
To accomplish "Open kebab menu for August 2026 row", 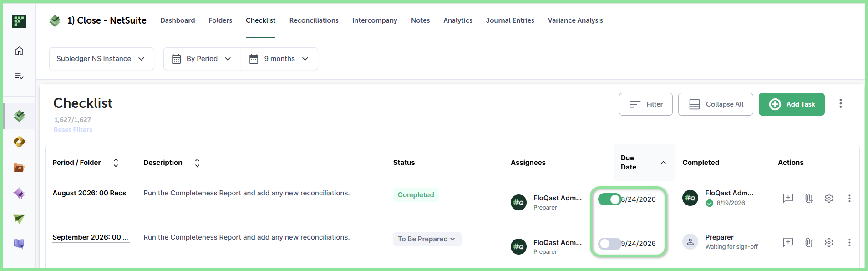I will pos(849,198).
